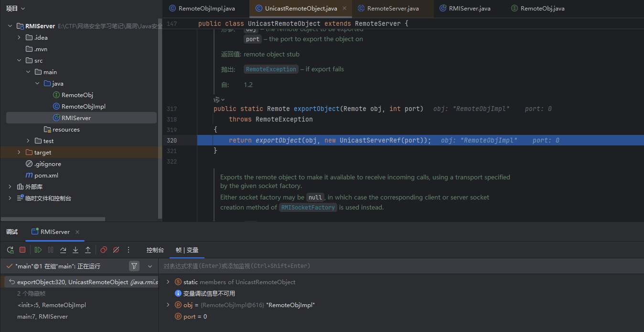Open the view breakpoints dialog
The width and height of the screenshot is (644, 332).
(x=104, y=250)
